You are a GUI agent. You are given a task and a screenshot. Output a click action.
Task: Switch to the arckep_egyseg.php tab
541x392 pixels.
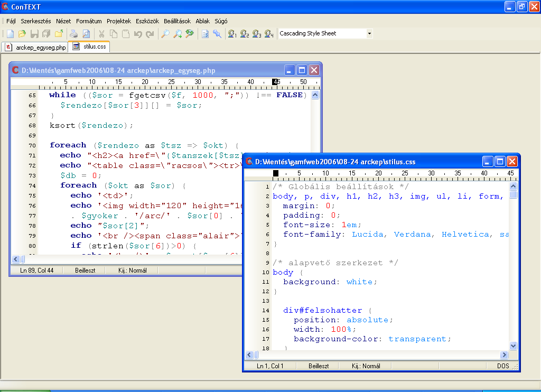pyautogui.click(x=35, y=47)
